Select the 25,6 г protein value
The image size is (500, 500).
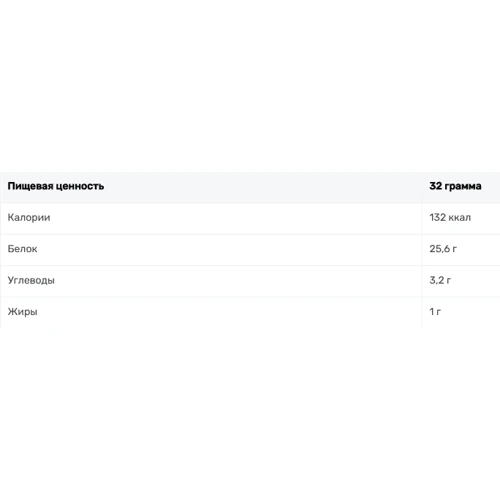point(443,249)
